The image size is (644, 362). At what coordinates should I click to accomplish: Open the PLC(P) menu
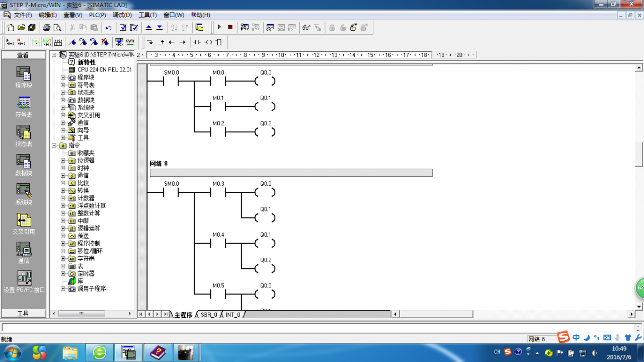coord(99,15)
